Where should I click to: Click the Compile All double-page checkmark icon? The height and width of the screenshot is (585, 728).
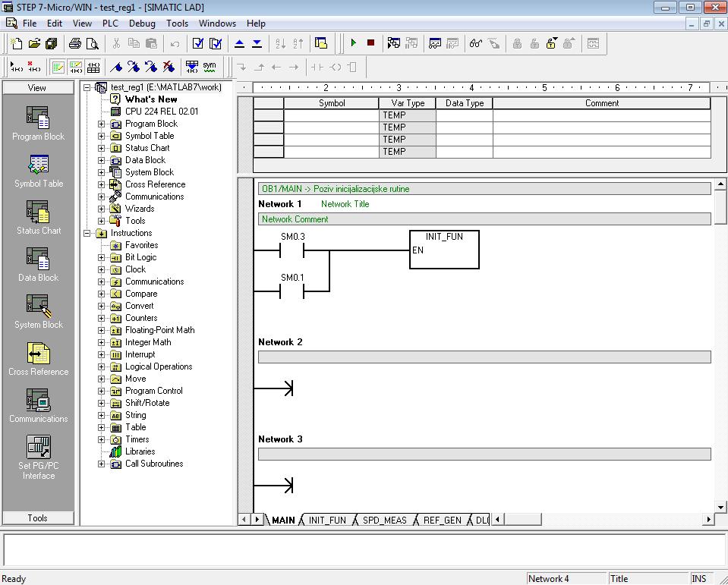(216, 43)
